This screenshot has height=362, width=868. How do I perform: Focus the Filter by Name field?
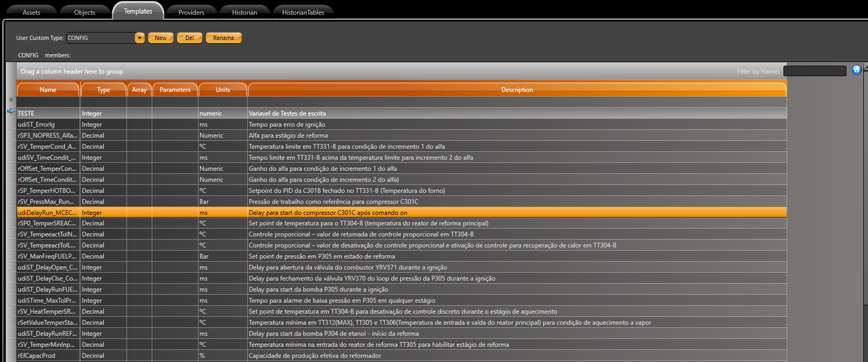click(x=814, y=71)
